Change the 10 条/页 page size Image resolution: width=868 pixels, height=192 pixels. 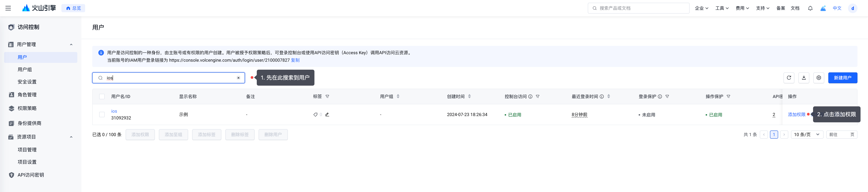coord(807,135)
